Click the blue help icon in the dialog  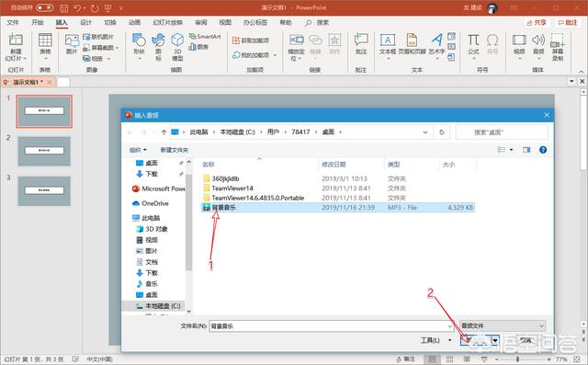(x=543, y=150)
